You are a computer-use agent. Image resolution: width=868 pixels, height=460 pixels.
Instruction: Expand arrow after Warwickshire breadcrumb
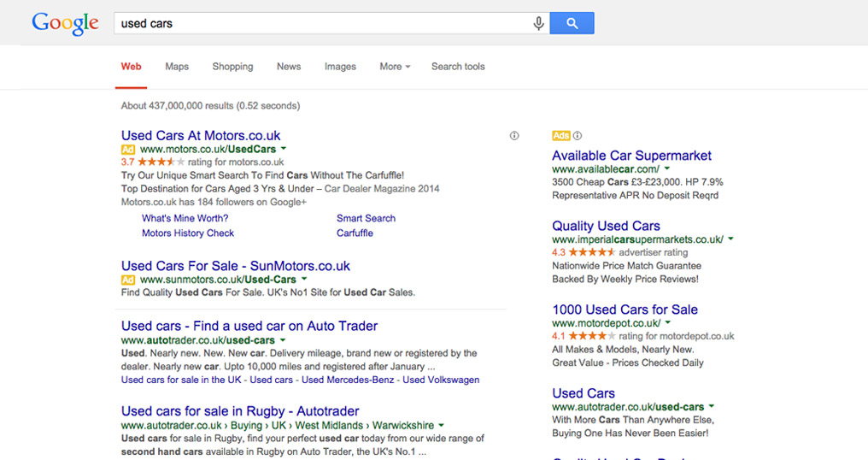pos(441,425)
